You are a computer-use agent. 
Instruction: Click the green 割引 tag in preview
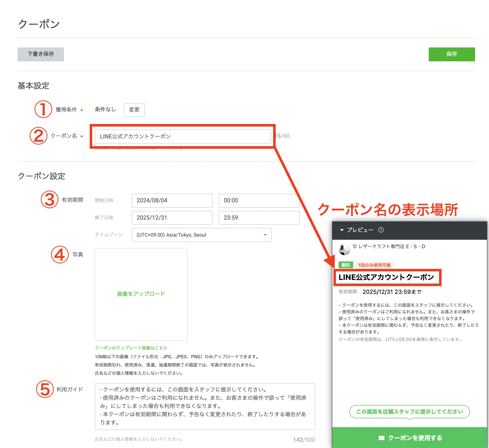(345, 265)
